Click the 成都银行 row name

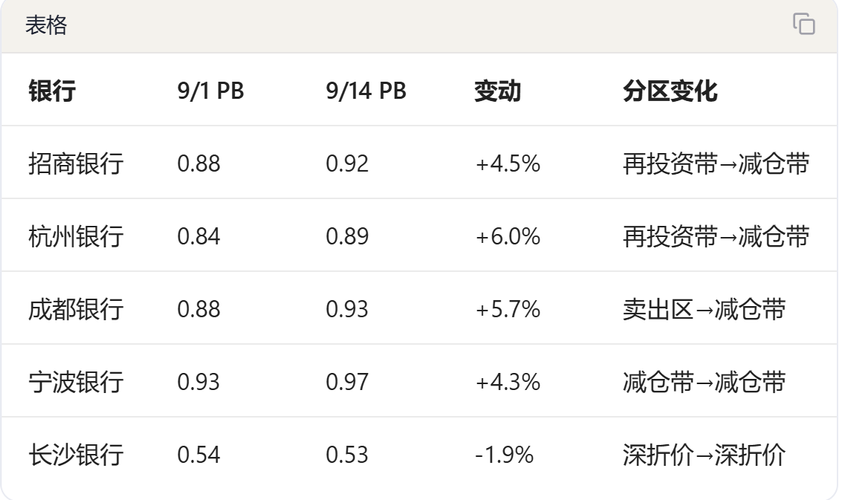pos(76,309)
